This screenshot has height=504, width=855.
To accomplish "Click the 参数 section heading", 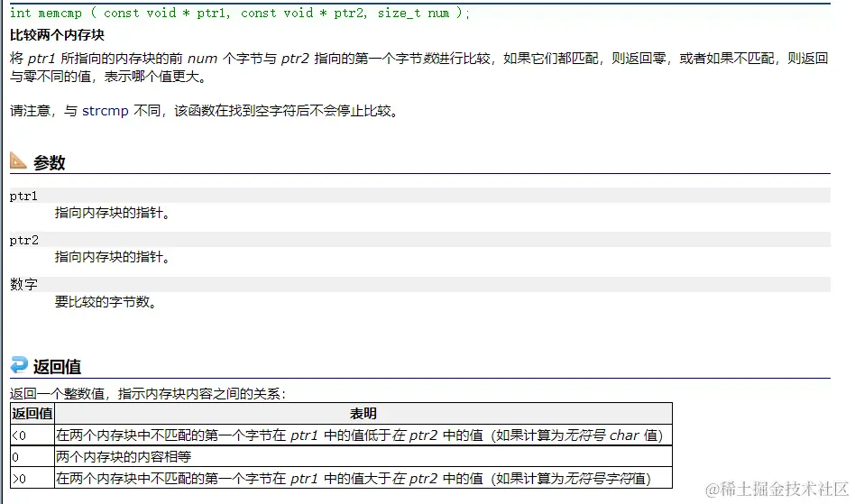I will (x=50, y=162).
